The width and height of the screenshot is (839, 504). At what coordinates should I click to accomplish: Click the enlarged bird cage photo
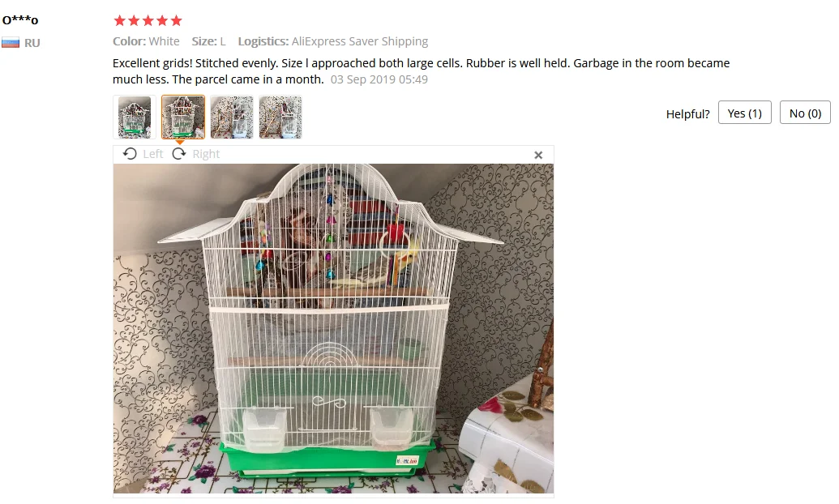(333, 328)
